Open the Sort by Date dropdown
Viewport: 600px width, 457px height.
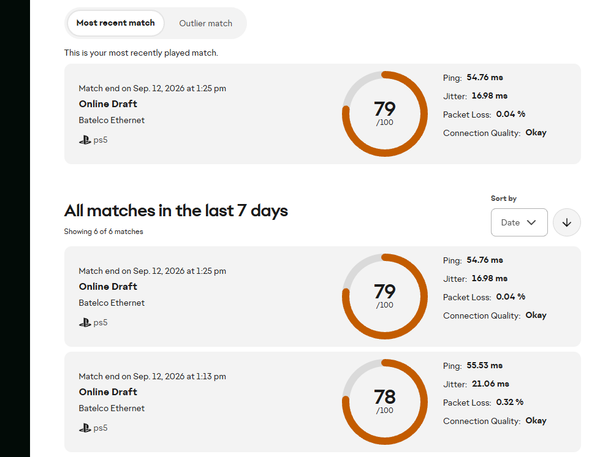point(519,222)
